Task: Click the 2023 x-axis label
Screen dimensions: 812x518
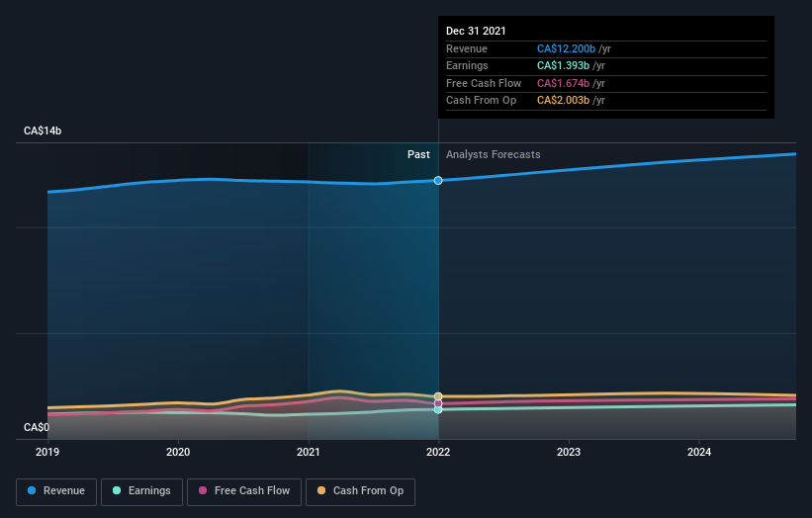Action: tap(569, 452)
